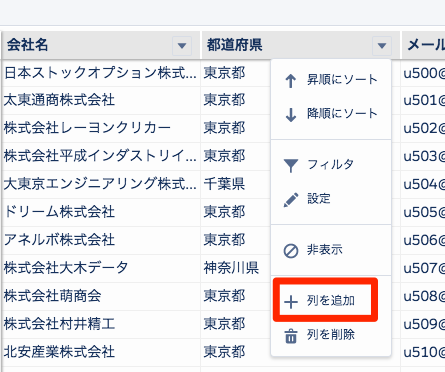Image resolution: width=445 pixels, height=372 pixels.
Task: Select cell 株式会社村井精工
Action: (x=101, y=325)
